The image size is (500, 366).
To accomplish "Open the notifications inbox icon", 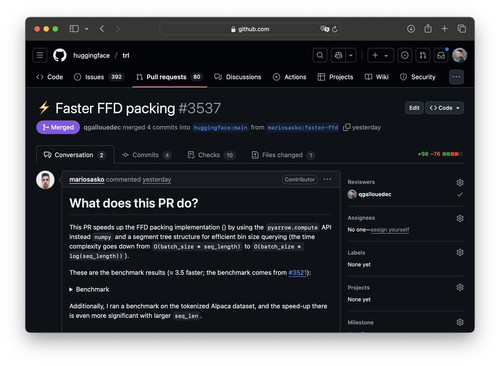I will point(441,55).
